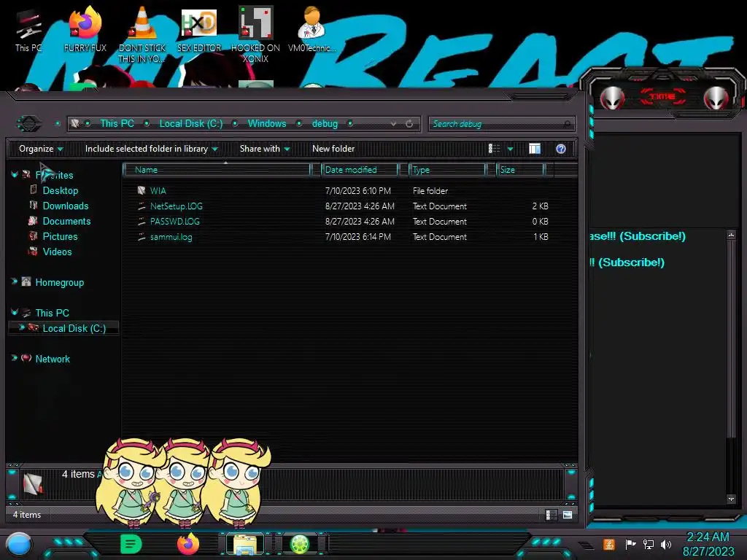Viewport: 747px width, 560px height.
Task: Toggle the preview pane icon
Action: (535, 149)
